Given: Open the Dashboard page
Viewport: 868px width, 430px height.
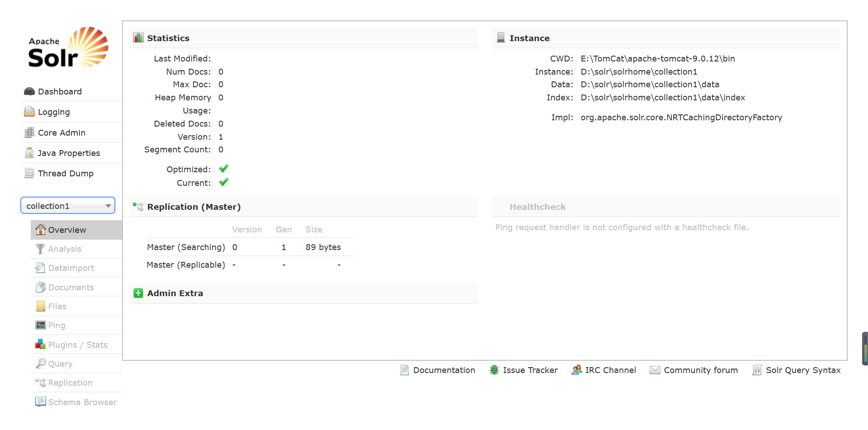Looking at the screenshot, I should point(60,91).
